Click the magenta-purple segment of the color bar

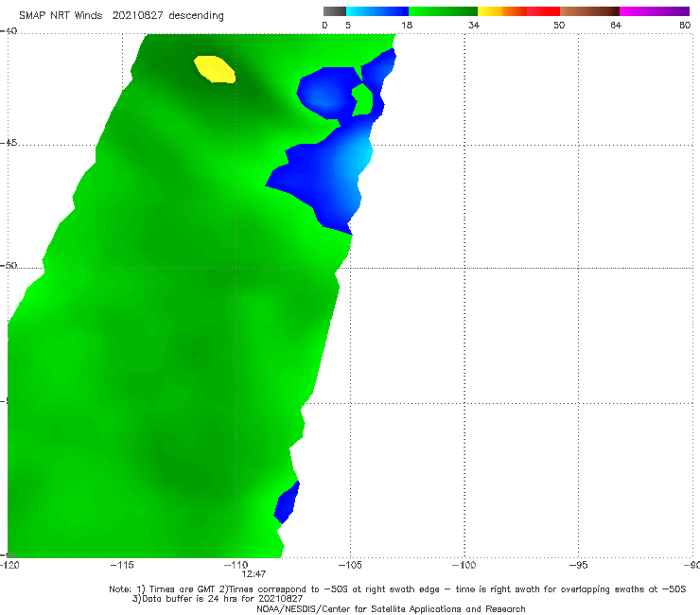click(x=655, y=11)
